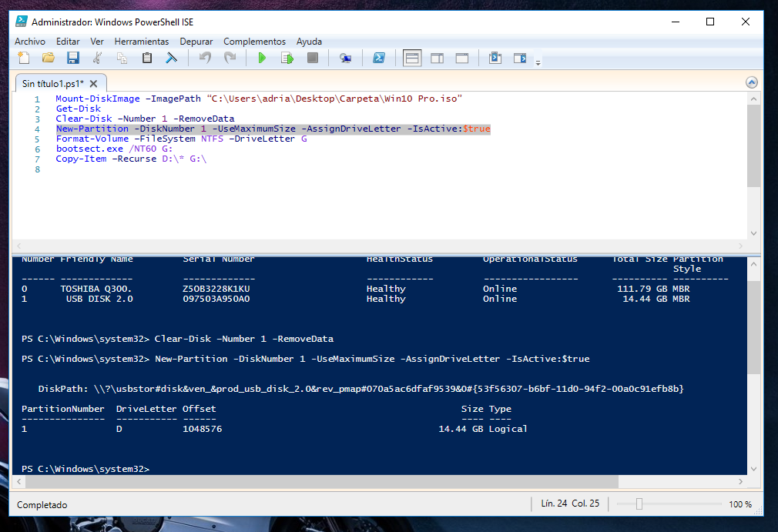Show the script pane on top
The height and width of the screenshot is (532, 778).
pos(412,58)
